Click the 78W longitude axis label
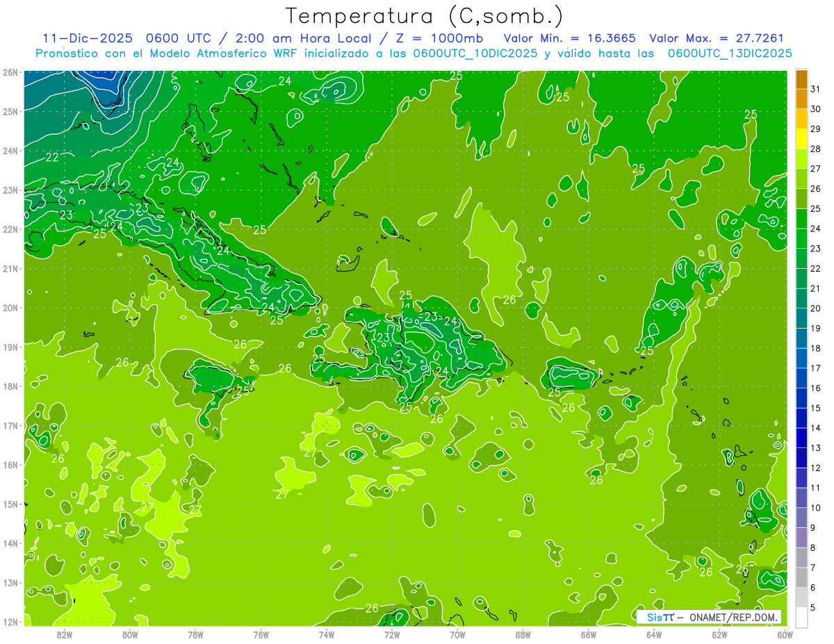The width and height of the screenshot is (834, 644). point(195,634)
